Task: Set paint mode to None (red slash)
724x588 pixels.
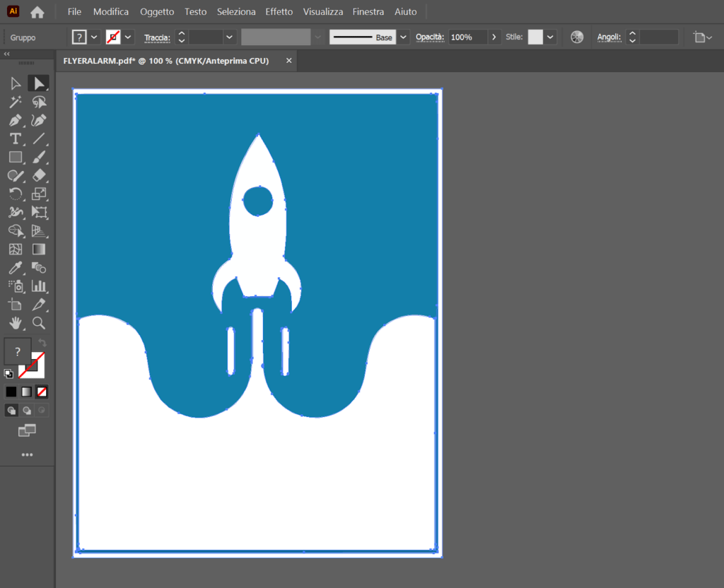Action: point(42,392)
